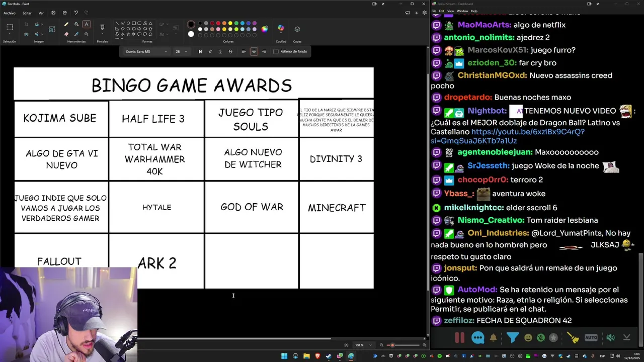This screenshot has width=644, height=362.
Task: Click the Share icon in Paint
Action: (64, 13)
